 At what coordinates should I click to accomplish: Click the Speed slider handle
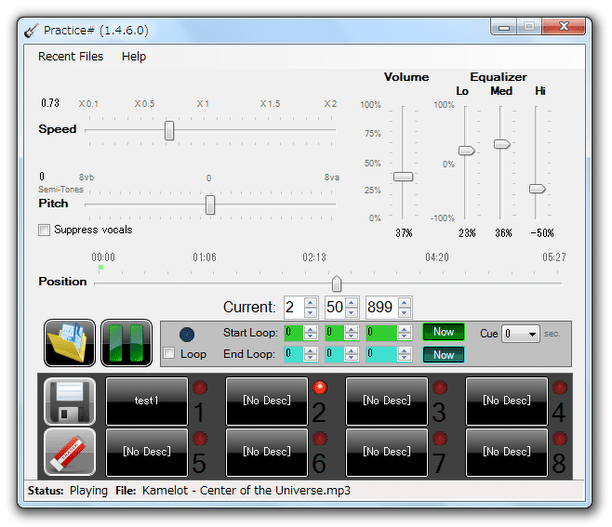(x=169, y=130)
